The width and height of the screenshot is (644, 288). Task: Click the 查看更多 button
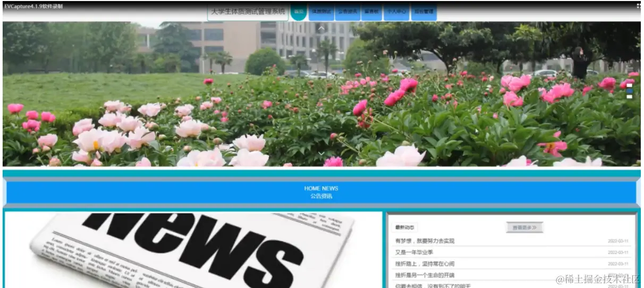pos(524,227)
